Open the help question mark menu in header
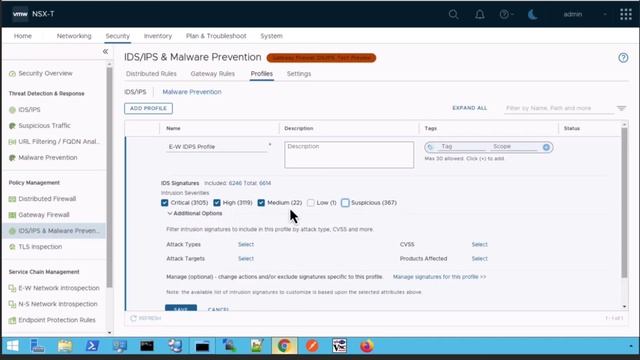The height and width of the screenshot is (360, 640). pos(506,14)
